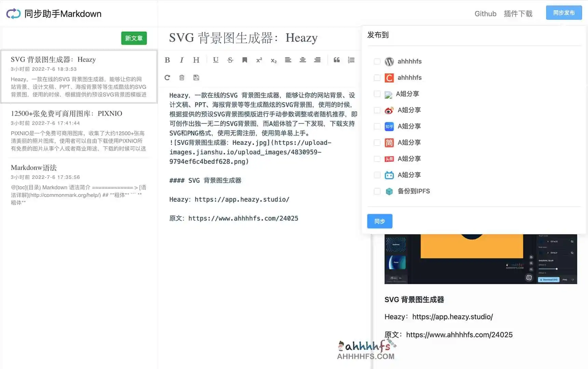Open the 插件下载 menu item
This screenshot has height=369, width=588.
518,14
